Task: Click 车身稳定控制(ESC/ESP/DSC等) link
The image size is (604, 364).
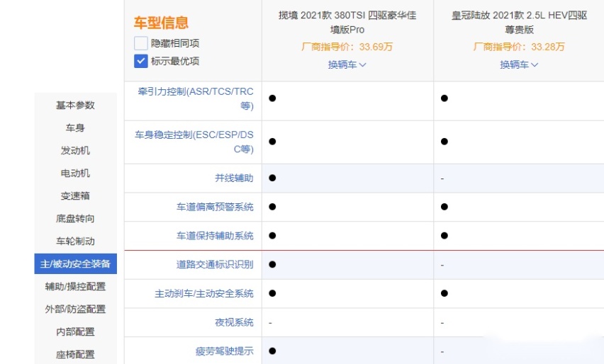Action: [194, 142]
